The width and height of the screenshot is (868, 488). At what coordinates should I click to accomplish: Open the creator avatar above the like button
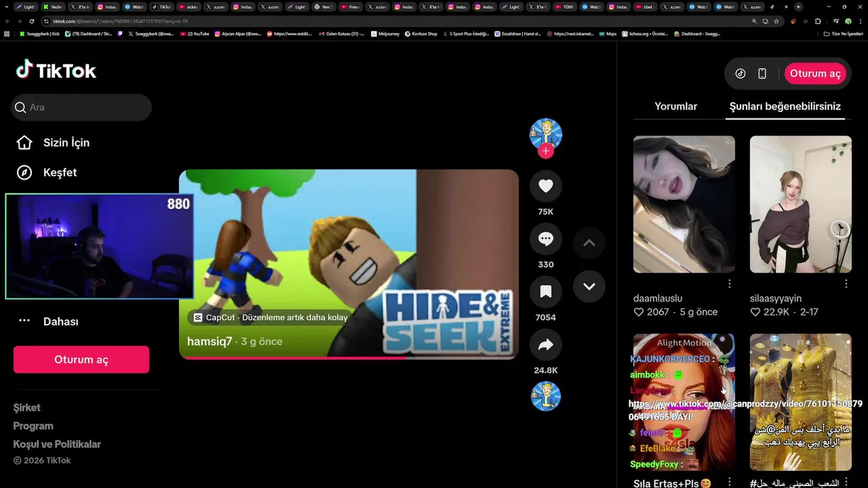click(546, 134)
